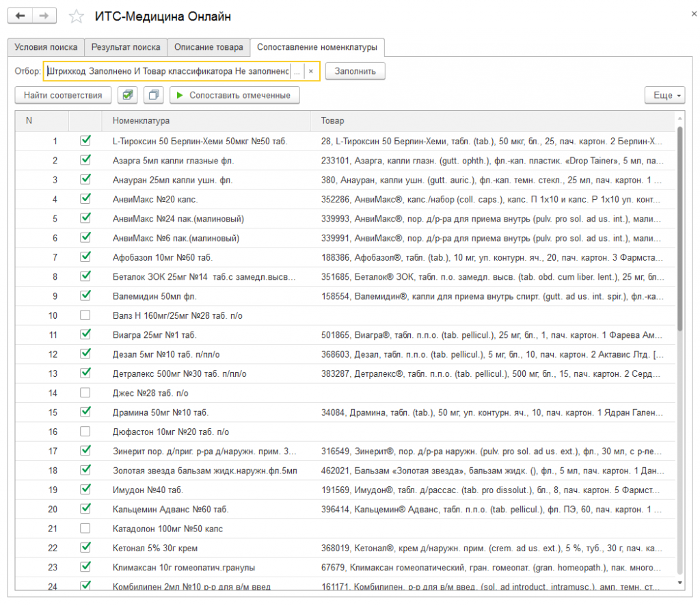
Task: Check the Дюфастон 10мг row checkbox
Action: tap(85, 432)
